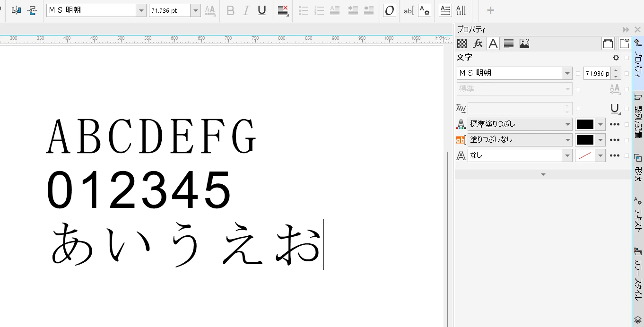Click the remove text formatting icon

pyautogui.click(x=283, y=10)
